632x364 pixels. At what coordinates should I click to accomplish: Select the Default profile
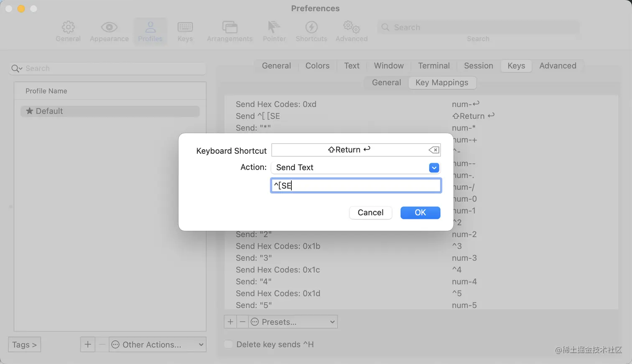pos(110,111)
